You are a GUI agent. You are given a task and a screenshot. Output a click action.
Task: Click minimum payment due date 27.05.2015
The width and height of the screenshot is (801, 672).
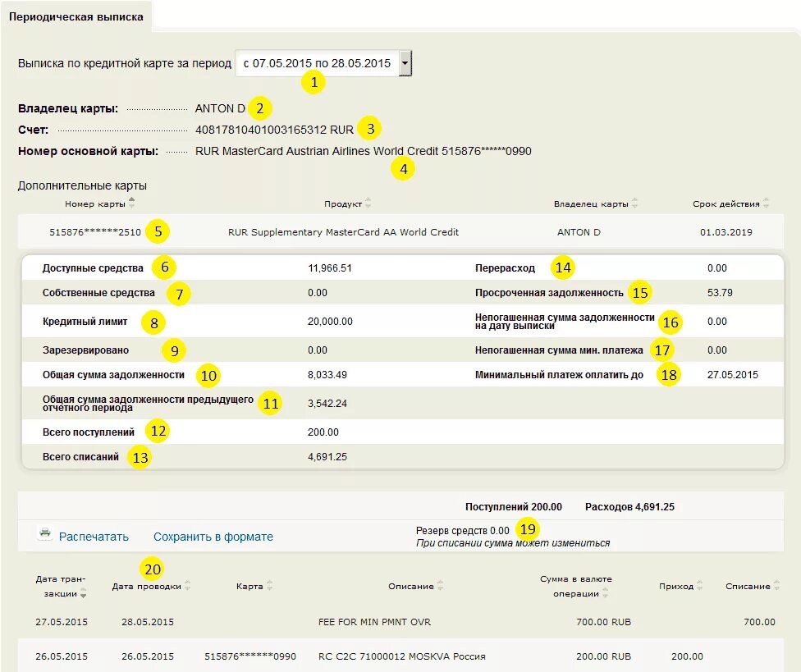(x=733, y=375)
